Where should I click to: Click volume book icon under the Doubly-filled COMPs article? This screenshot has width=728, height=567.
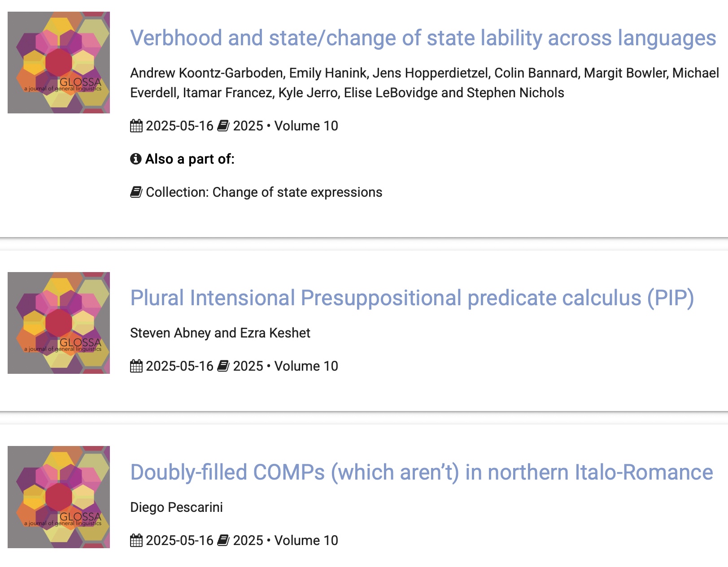click(223, 541)
